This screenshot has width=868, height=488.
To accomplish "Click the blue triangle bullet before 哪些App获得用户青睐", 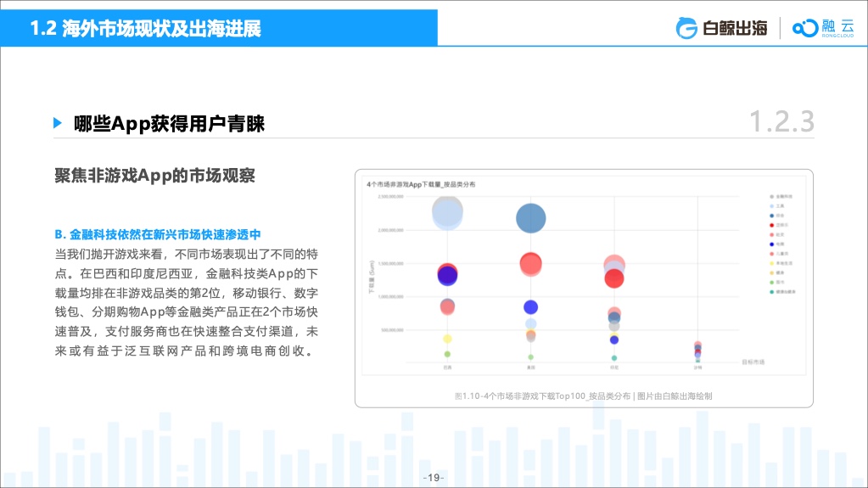I will coord(58,123).
